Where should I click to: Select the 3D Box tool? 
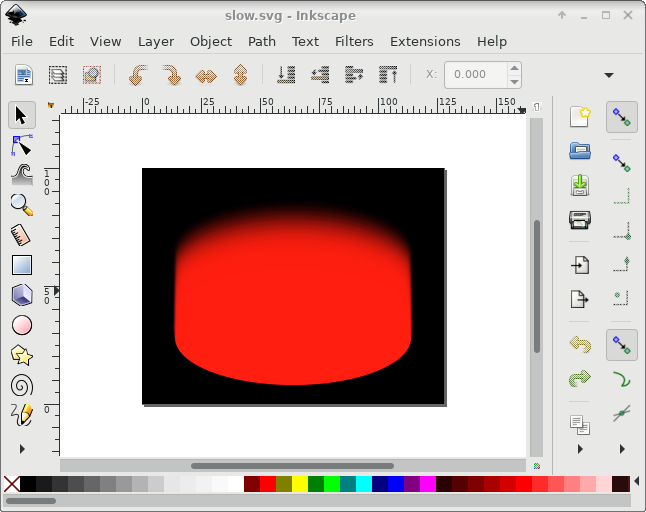(x=21, y=295)
